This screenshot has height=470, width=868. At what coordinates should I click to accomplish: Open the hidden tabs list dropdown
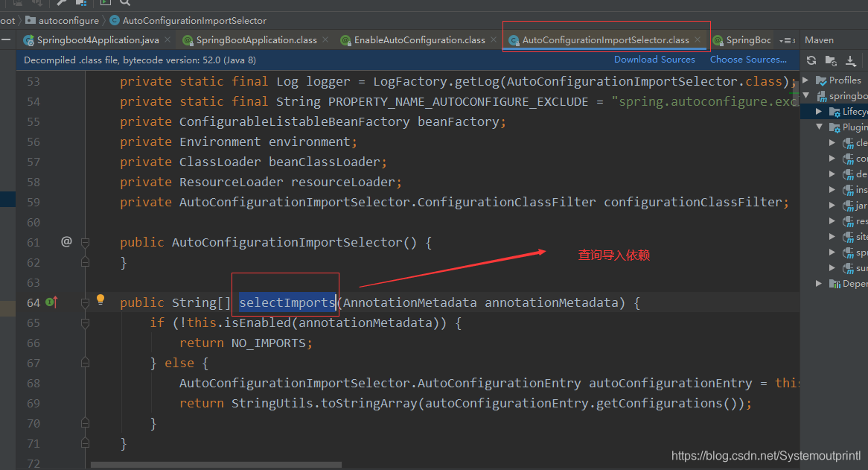(787, 40)
